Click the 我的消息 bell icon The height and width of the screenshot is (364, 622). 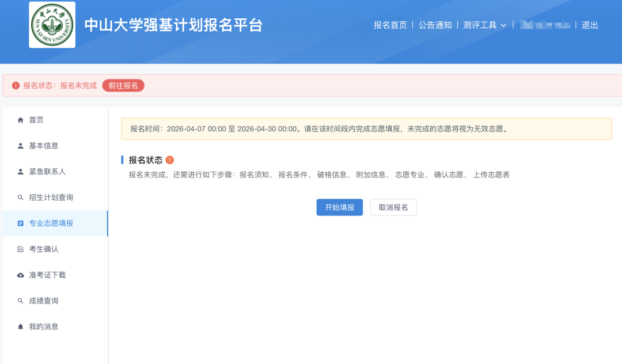coord(20,326)
